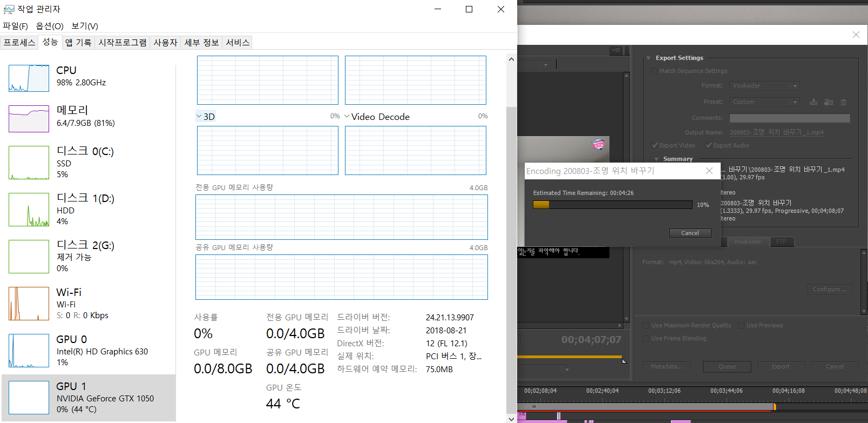Open Intel HD Graphics 630 GPU 0 graph
The image size is (868, 423).
[x=29, y=351]
